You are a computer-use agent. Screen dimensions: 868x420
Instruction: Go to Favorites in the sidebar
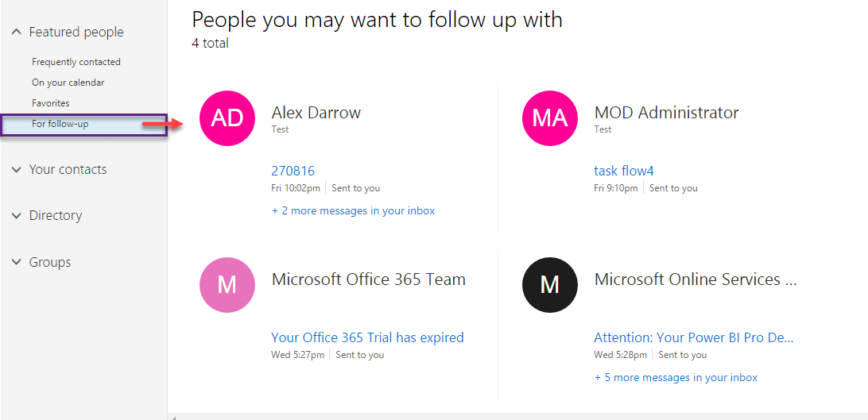click(51, 103)
